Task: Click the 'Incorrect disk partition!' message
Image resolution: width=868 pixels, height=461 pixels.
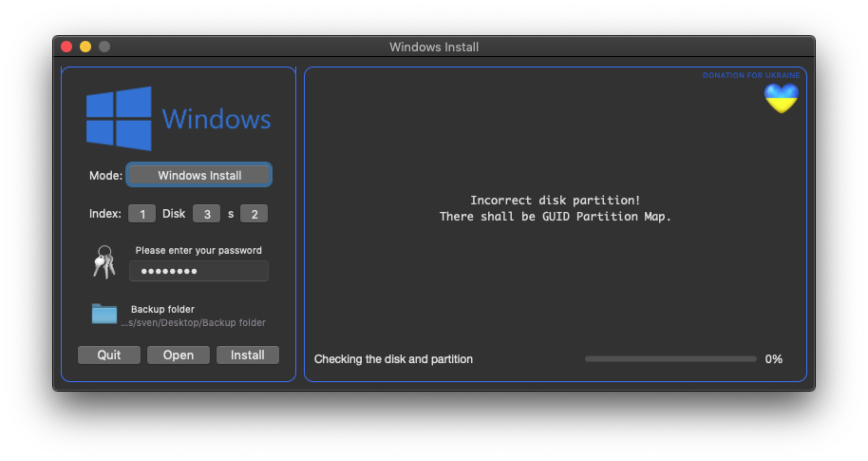Action: tap(556, 200)
